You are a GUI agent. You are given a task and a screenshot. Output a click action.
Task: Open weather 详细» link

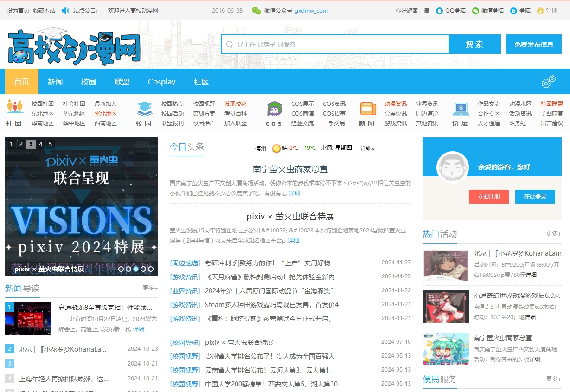point(367,148)
